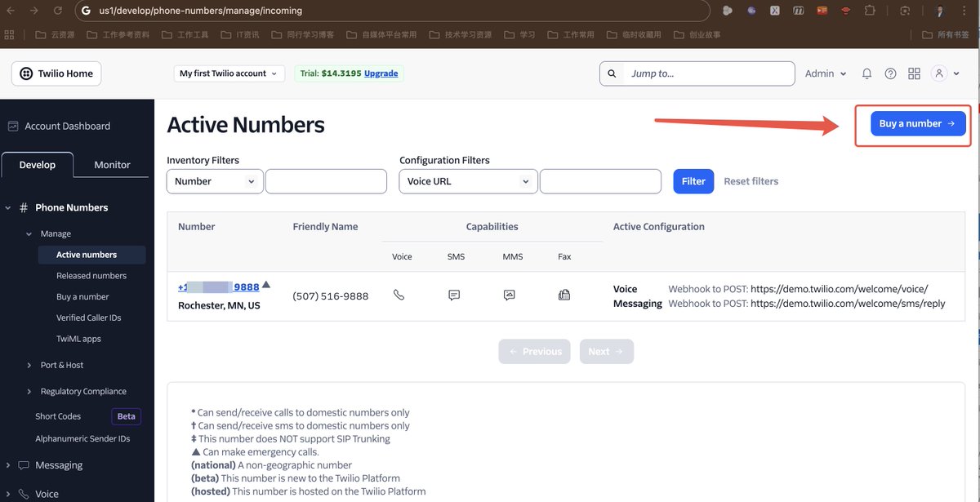This screenshot has height=502, width=980.
Task: Switch to the Monitor tab
Action: [x=112, y=165]
